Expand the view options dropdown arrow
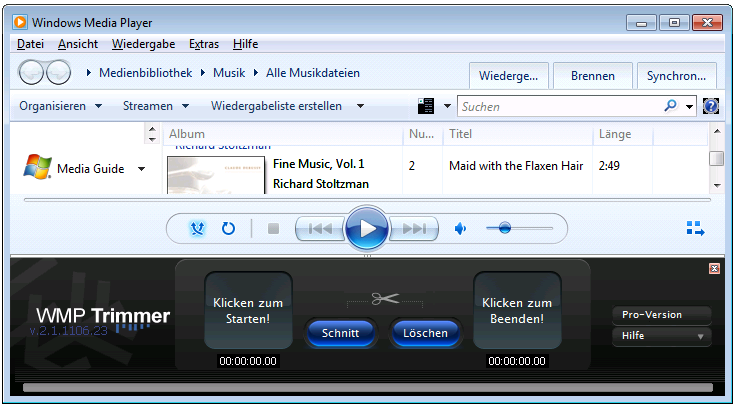 (x=447, y=106)
